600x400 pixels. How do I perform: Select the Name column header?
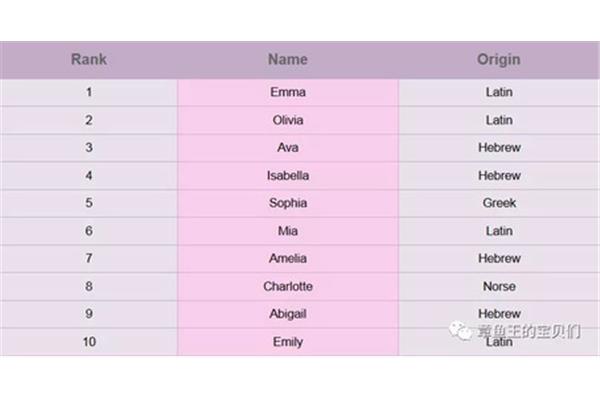(288, 59)
